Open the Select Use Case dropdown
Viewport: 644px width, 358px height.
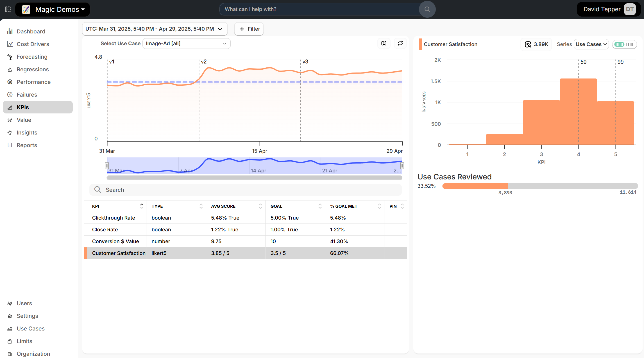point(186,44)
